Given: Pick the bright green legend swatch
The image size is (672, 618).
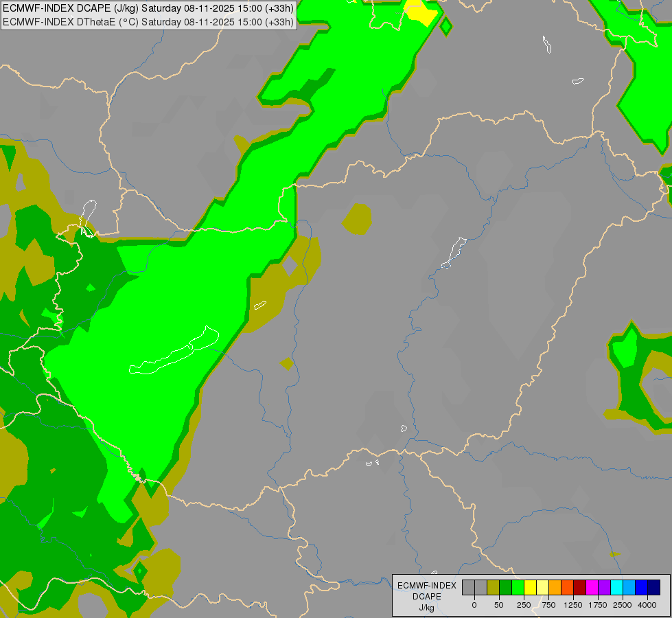Looking at the screenshot, I should [x=518, y=588].
